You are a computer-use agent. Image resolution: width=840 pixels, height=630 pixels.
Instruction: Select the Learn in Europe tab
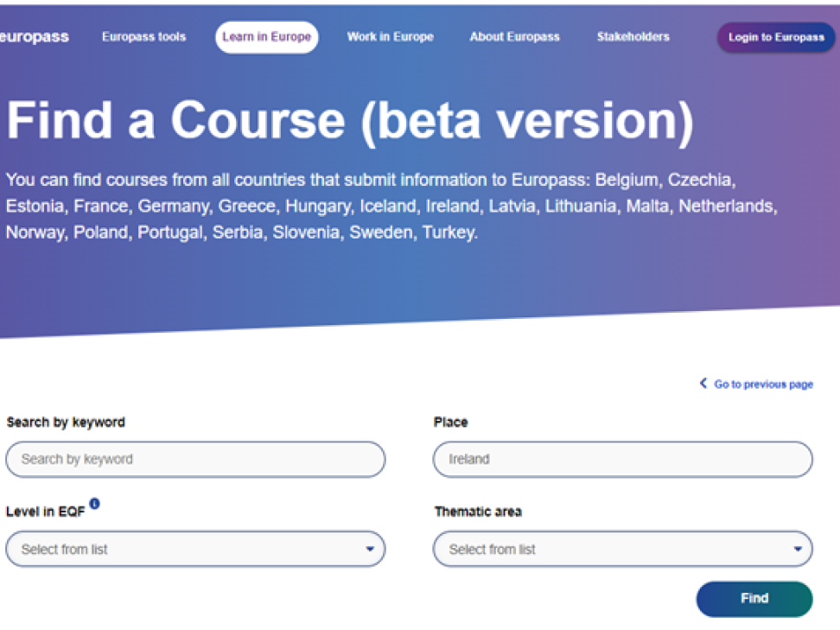(x=267, y=37)
